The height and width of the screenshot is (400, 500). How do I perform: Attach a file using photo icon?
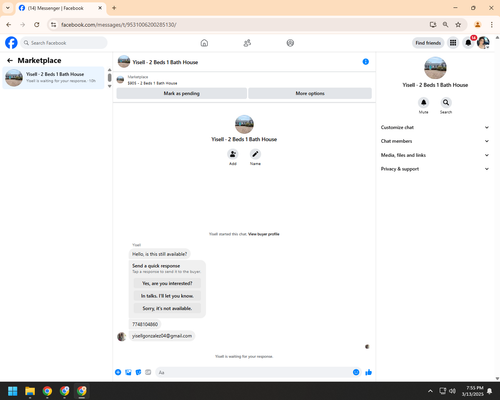point(128,372)
